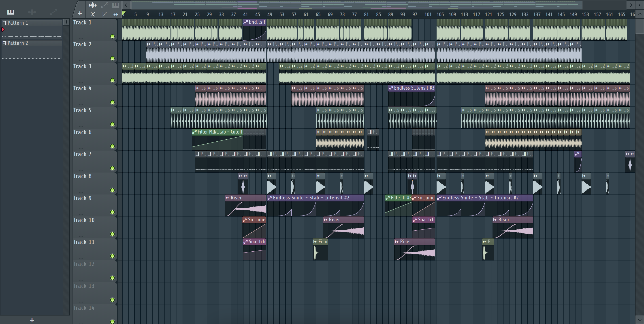644x324 pixels.
Task: Show patterns in the picker panel
Action: pyautogui.click(x=11, y=12)
